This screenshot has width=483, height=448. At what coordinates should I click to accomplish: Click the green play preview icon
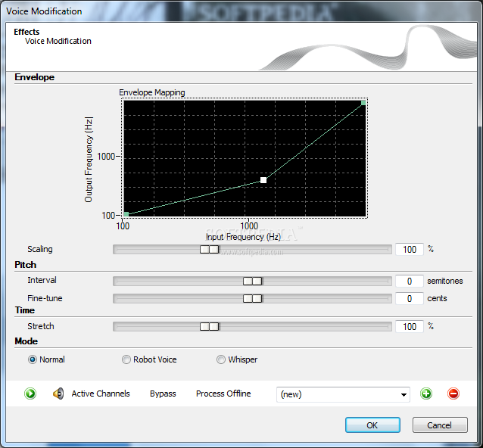[x=30, y=394]
